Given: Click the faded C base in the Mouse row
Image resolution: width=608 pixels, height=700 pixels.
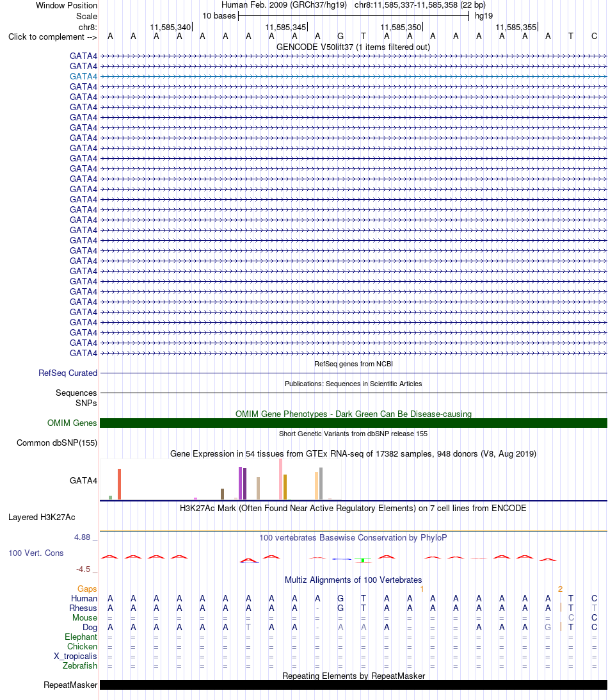Looking at the screenshot, I should 571,617.
